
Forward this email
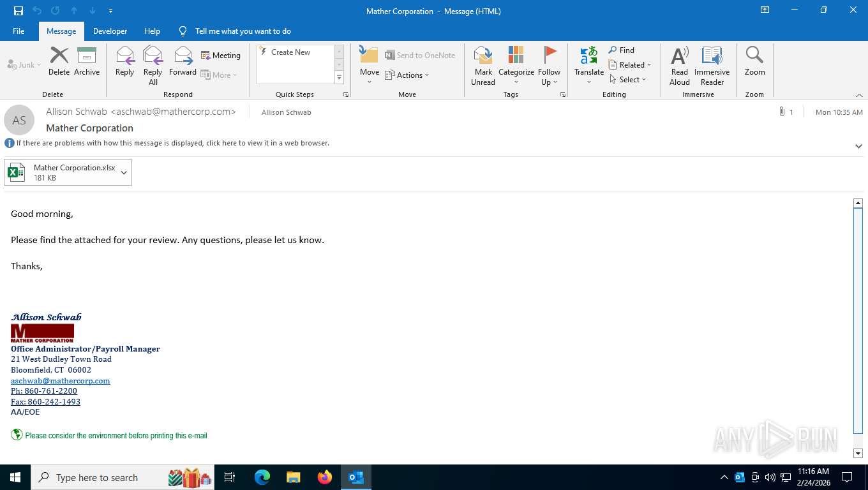(x=183, y=62)
